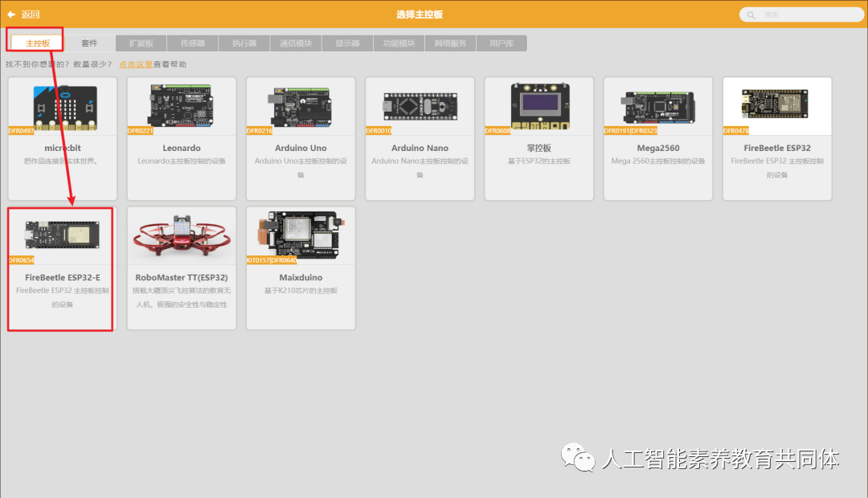Click the DFR0191|DFR0323 product tag
The width and height of the screenshot is (868, 498).
(x=631, y=131)
